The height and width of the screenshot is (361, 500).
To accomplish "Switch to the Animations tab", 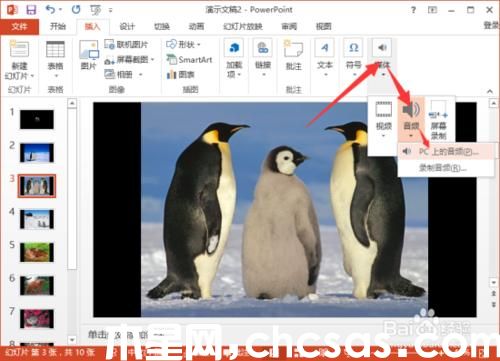I will click(196, 26).
